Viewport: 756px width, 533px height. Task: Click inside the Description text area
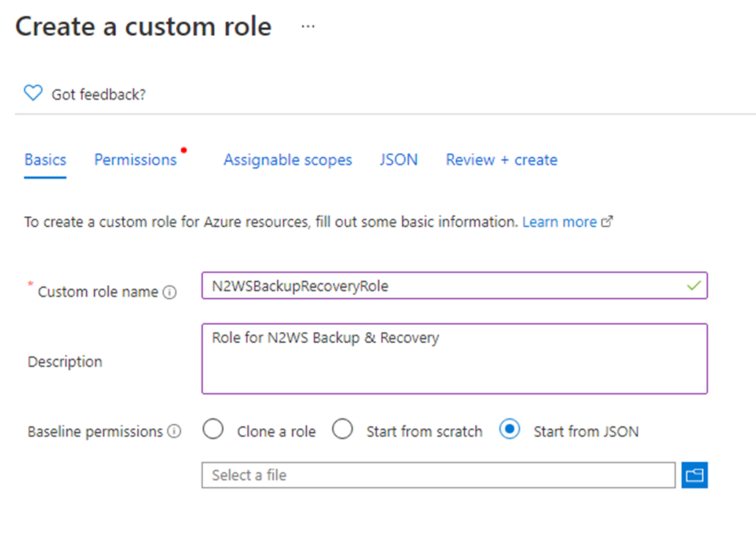pyautogui.click(x=455, y=359)
